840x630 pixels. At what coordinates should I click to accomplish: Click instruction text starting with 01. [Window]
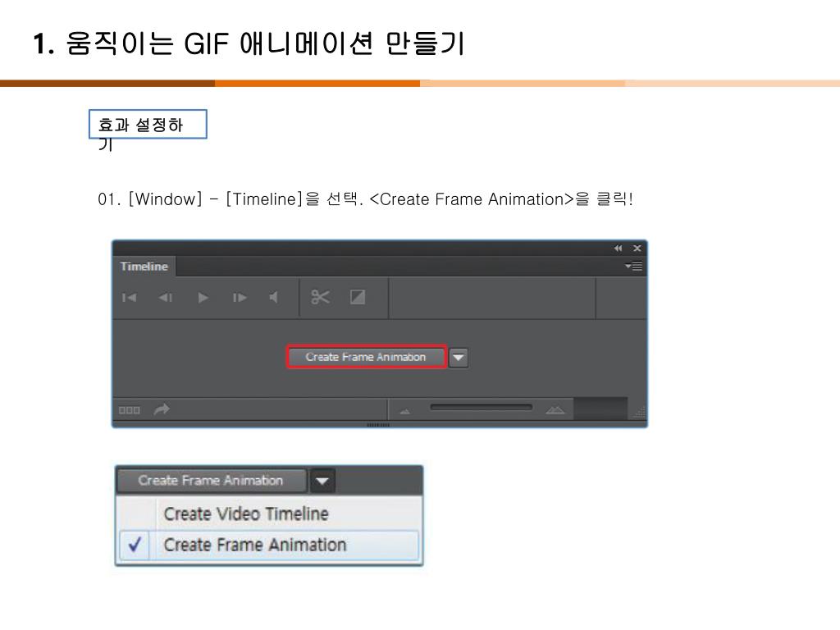pos(365,199)
